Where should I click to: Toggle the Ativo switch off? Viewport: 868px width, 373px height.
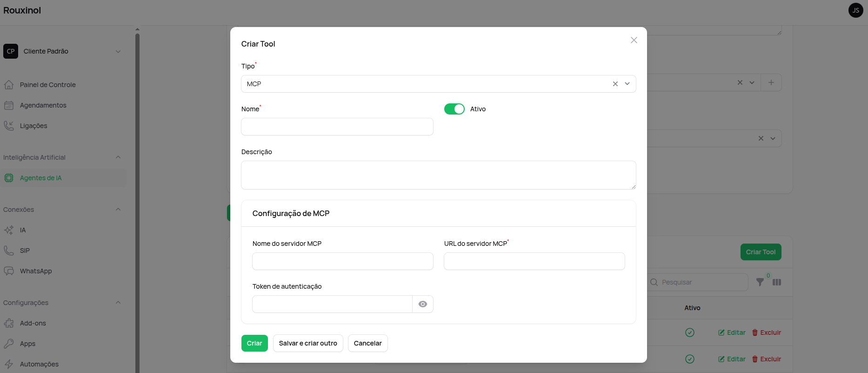pos(454,109)
